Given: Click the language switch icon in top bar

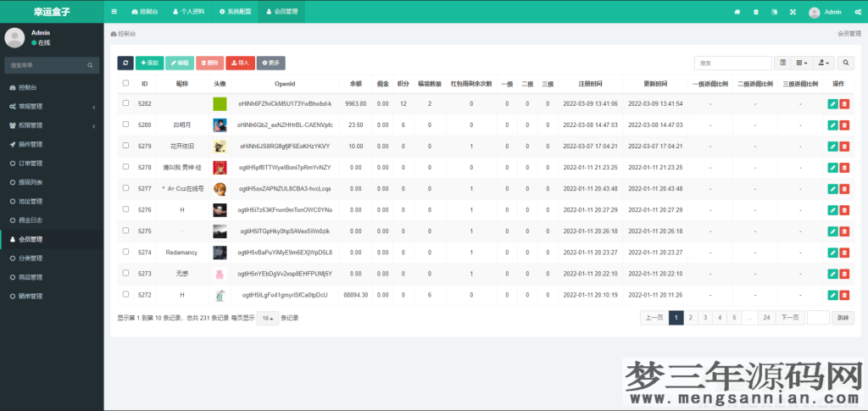Looking at the screenshot, I should tap(774, 12).
